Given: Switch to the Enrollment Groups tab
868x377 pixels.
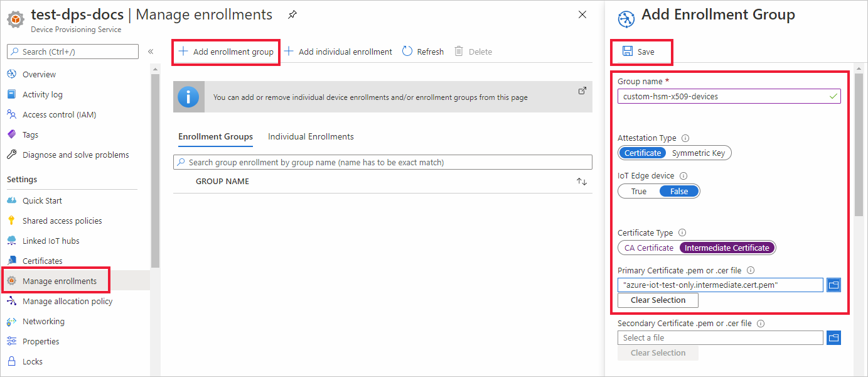Looking at the screenshot, I should 215,136.
